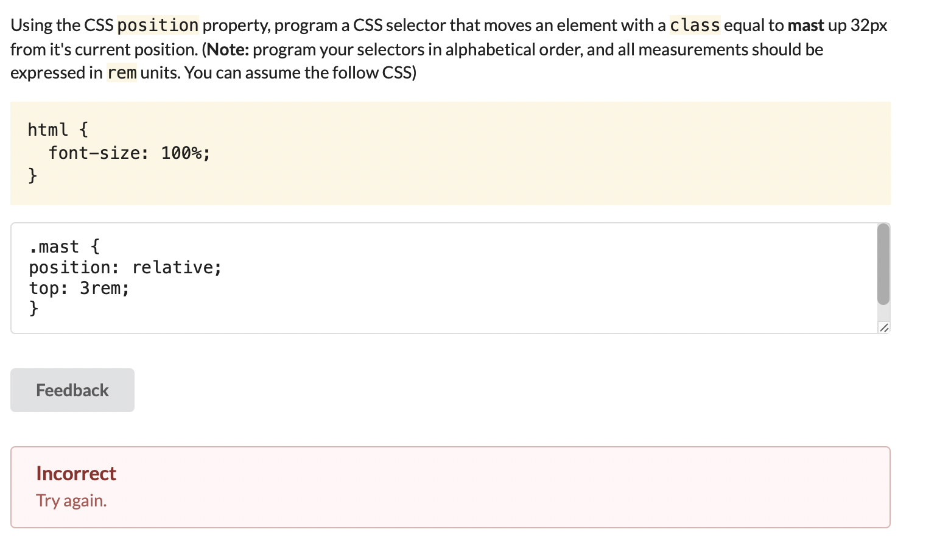Click the highlighted 'position' keyword in the question
This screenshot has height=560, width=951.
158,25
